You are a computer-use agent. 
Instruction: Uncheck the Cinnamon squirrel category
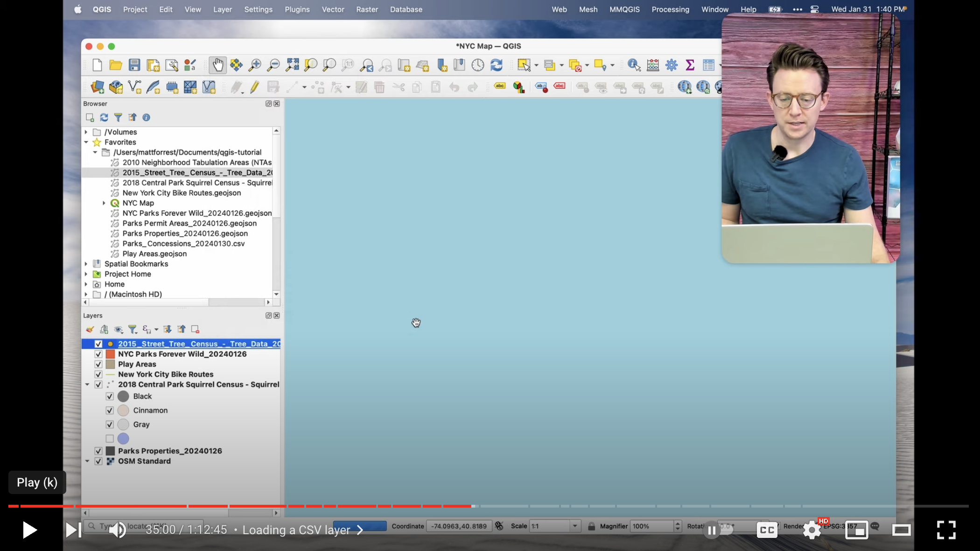tap(110, 410)
